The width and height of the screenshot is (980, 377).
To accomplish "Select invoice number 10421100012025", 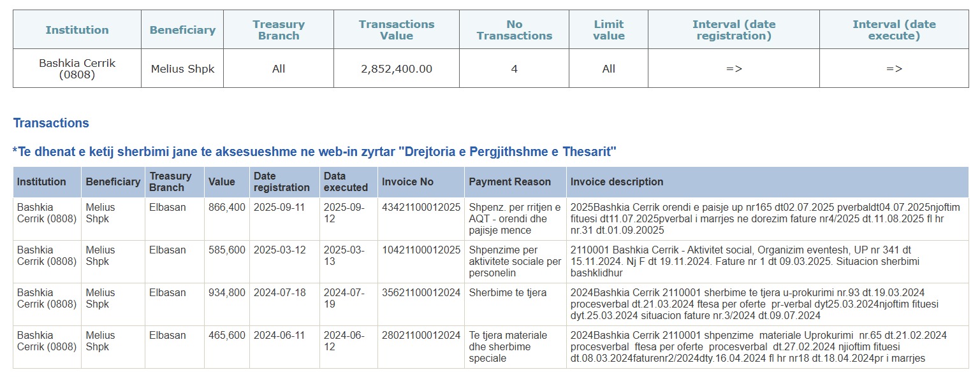I will (x=421, y=250).
